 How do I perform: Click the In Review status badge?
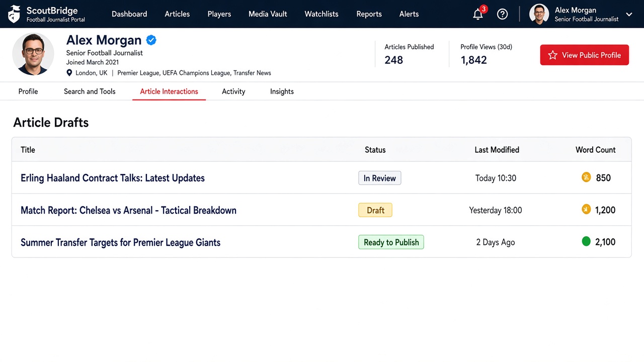point(380,178)
